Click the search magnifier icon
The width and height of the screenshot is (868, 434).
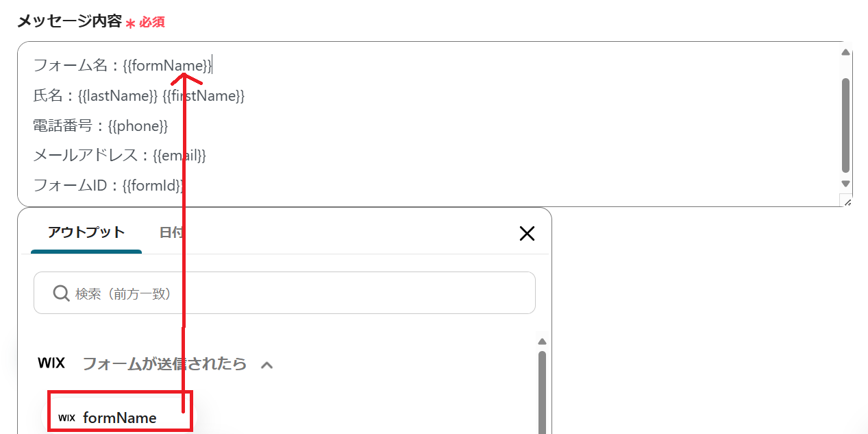61,293
